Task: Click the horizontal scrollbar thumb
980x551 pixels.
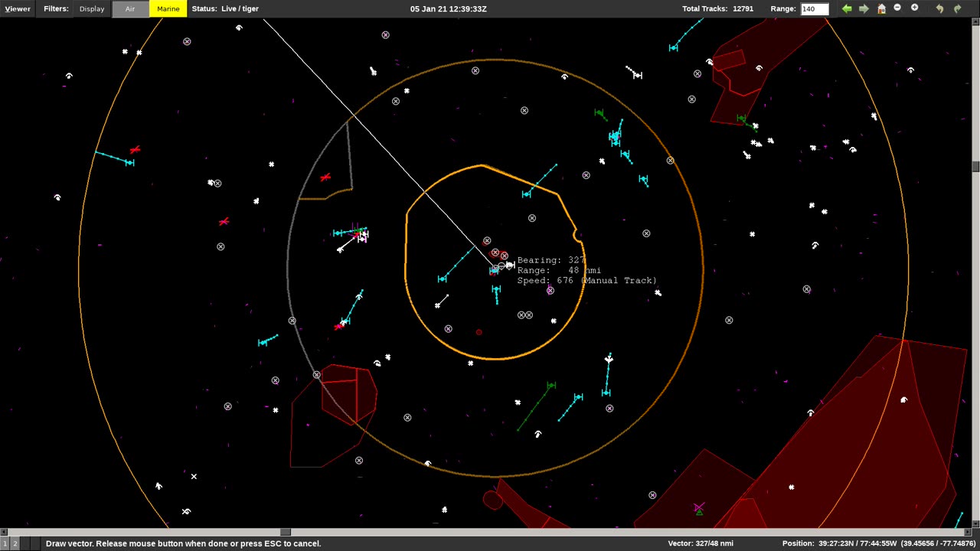Action: [x=286, y=532]
